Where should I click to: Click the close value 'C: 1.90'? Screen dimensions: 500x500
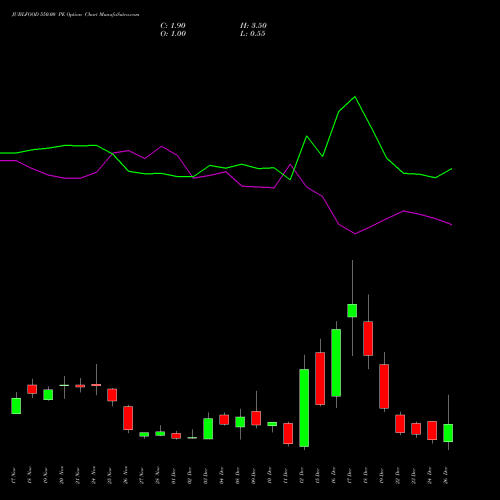pos(173,26)
